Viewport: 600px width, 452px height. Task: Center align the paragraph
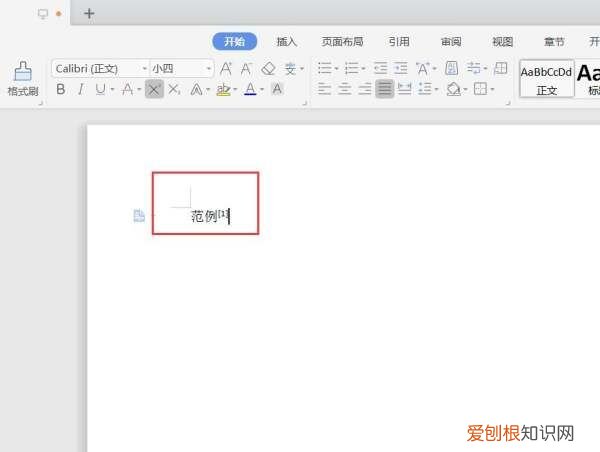click(344, 89)
